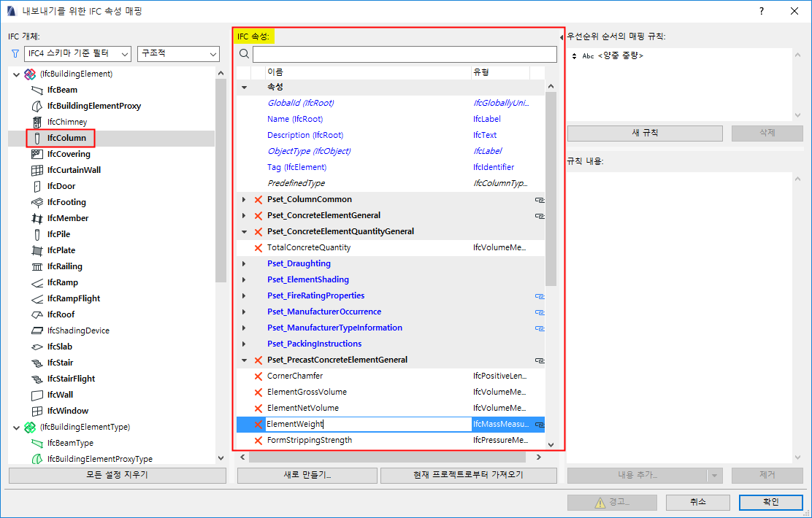Click the 유형 column header

click(x=500, y=72)
